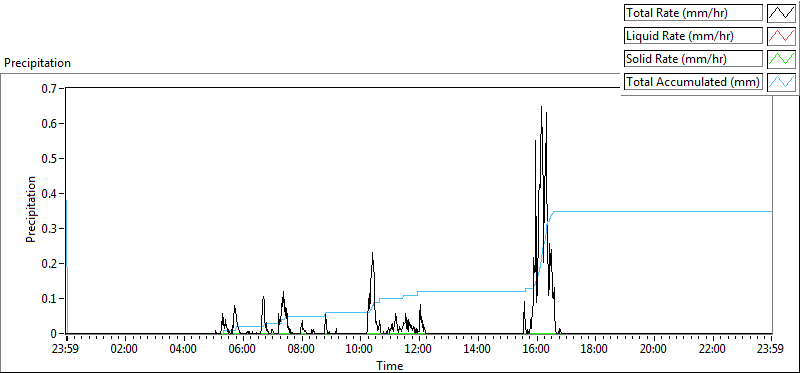Select the Total Accumulated (mm) legend label
Screen dimensions: 800x373
coord(693,82)
